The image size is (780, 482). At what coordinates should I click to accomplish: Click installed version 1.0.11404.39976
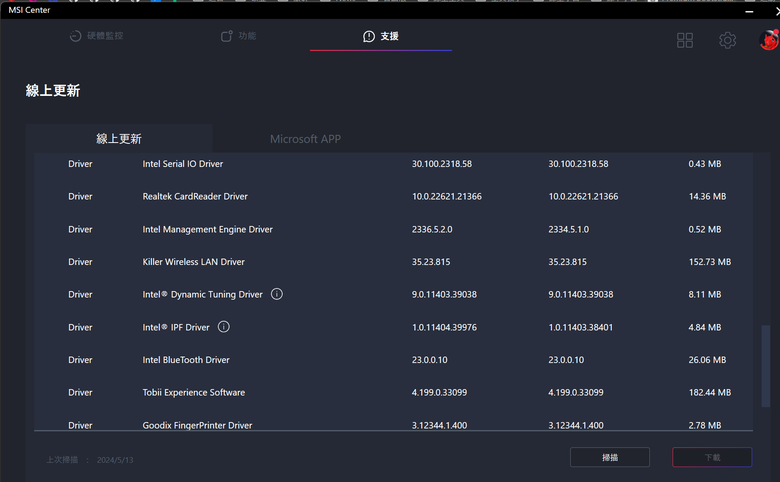tap(444, 327)
